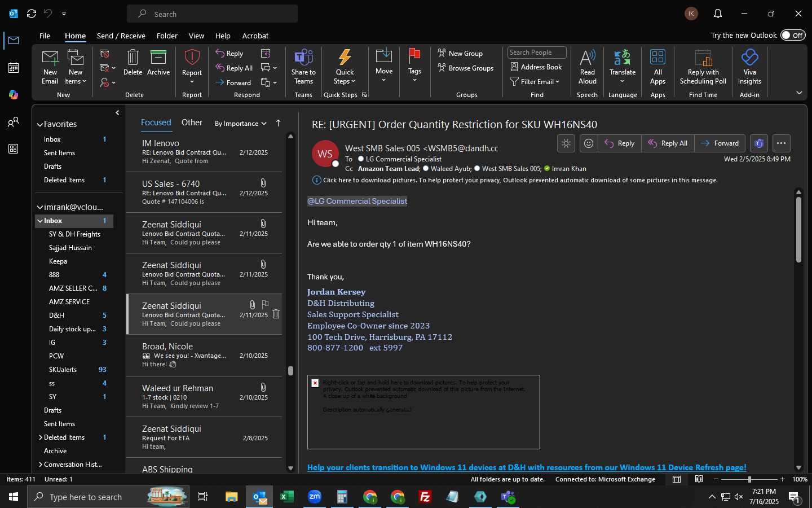Expand Deleted Items folder under account
Viewport: 812px width, 508px height.
41,437
